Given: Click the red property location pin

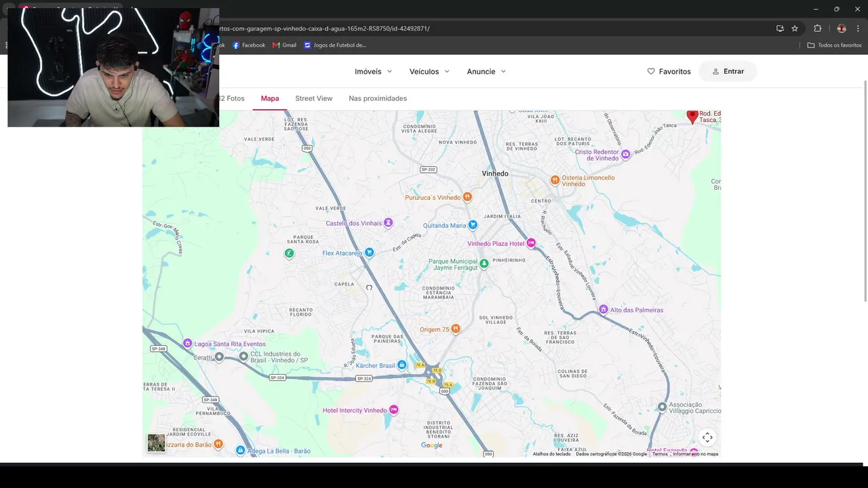Looking at the screenshot, I should tap(692, 117).
